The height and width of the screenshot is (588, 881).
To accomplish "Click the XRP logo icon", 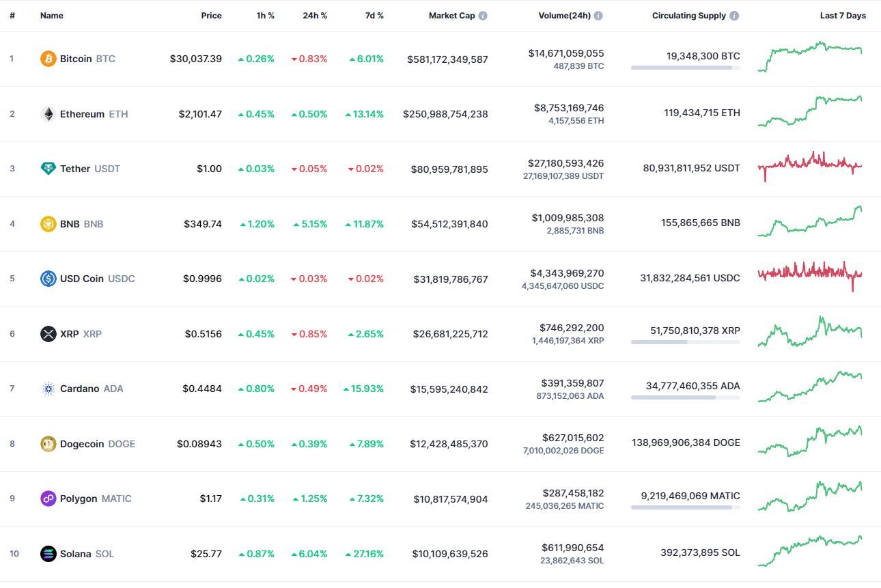I will point(48,334).
